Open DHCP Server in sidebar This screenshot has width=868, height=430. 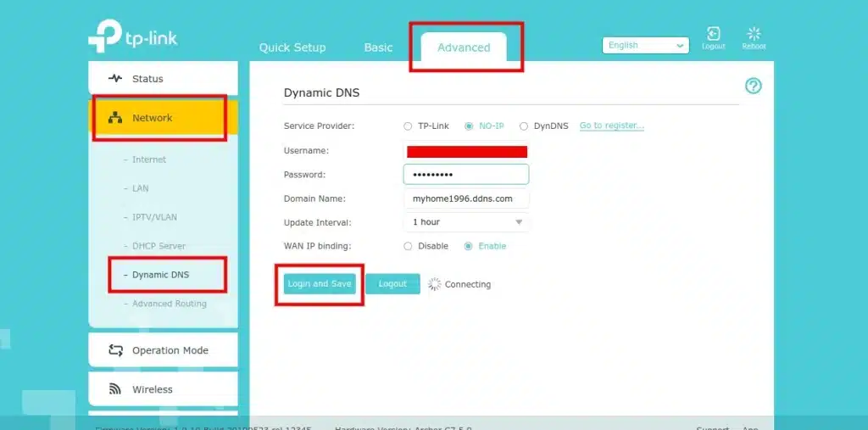pyautogui.click(x=159, y=246)
